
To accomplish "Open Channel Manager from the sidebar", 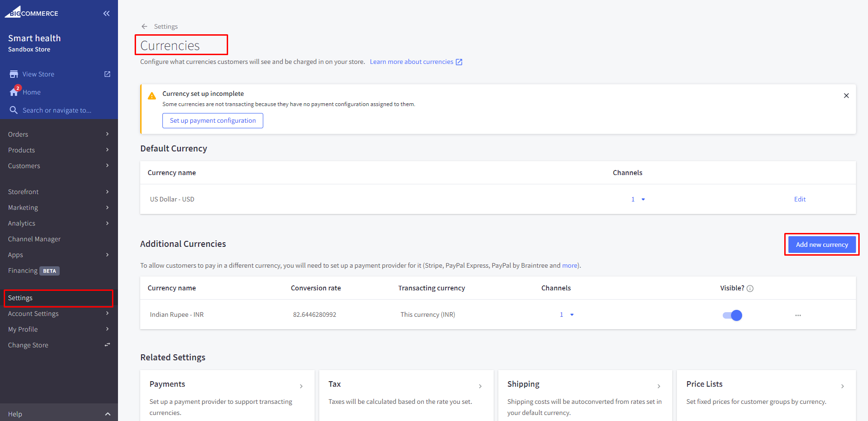I will point(34,239).
